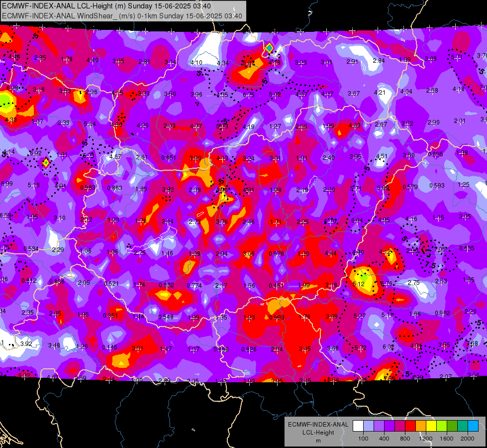
Task: Click the LCL-Height title line at top
Action: (x=106, y=6)
